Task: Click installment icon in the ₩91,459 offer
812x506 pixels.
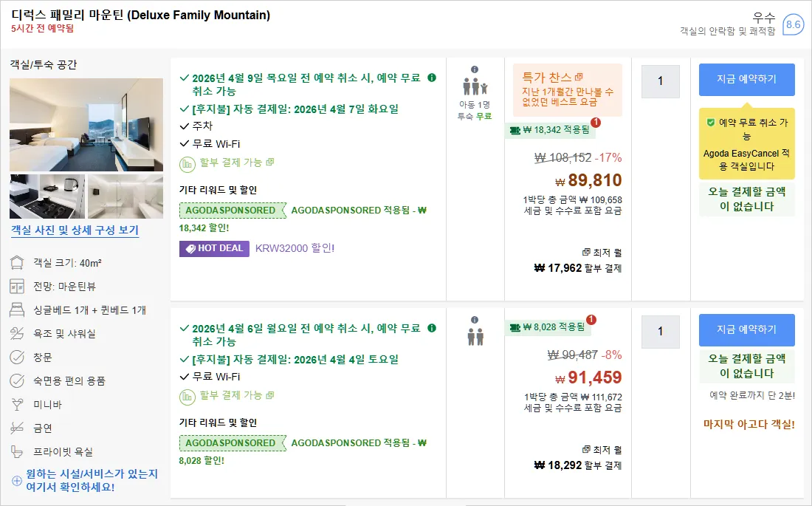Action: point(187,397)
